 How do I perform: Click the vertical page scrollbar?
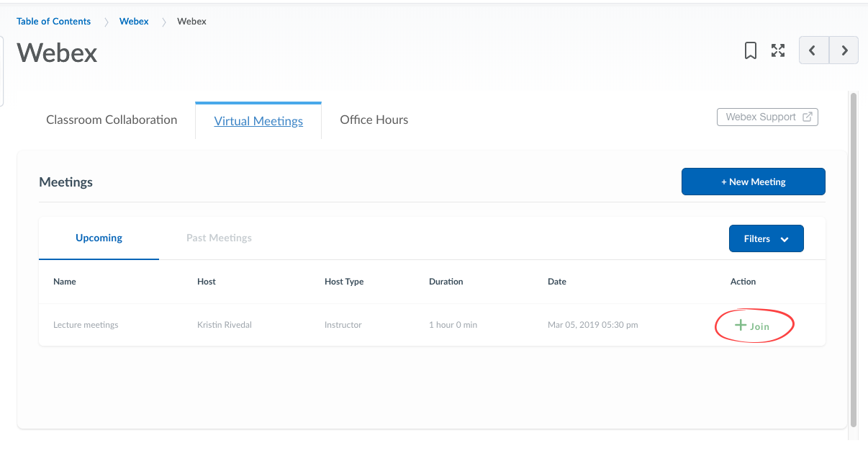tap(854, 259)
